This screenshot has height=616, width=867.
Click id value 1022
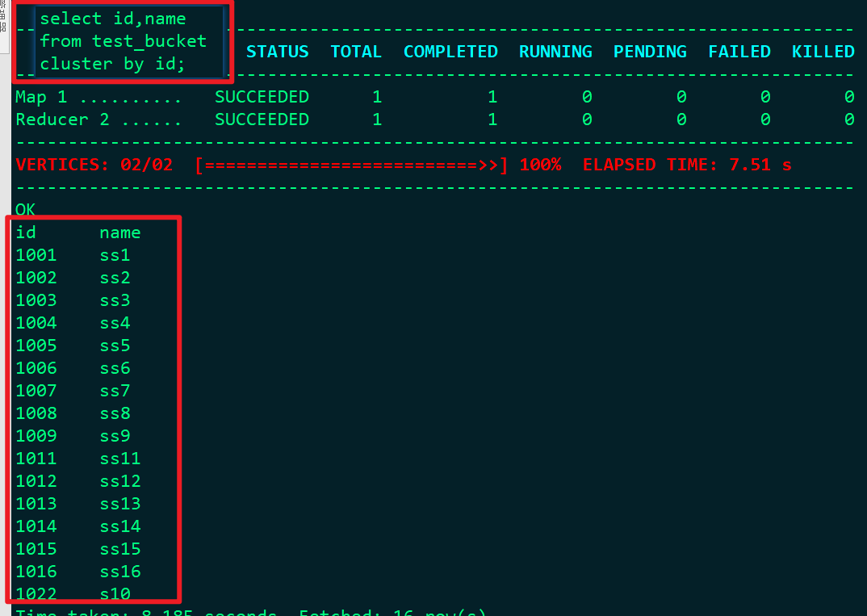click(36, 594)
